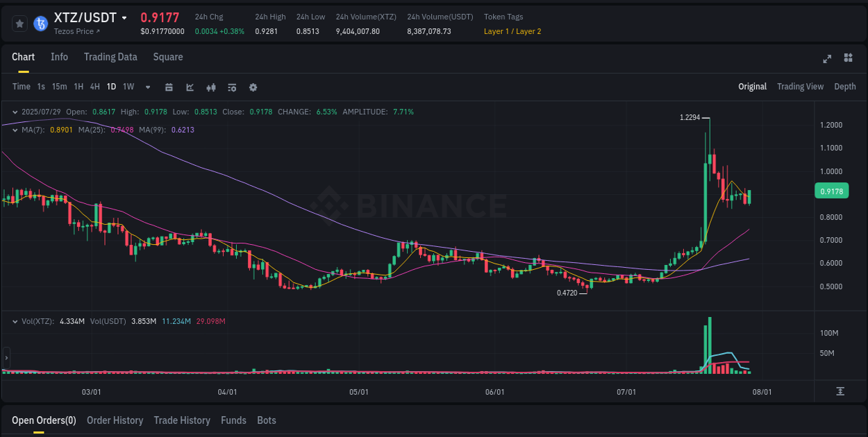The image size is (868, 437).
Task: Open the widgets layout icon
Action: pyautogui.click(x=847, y=59)
